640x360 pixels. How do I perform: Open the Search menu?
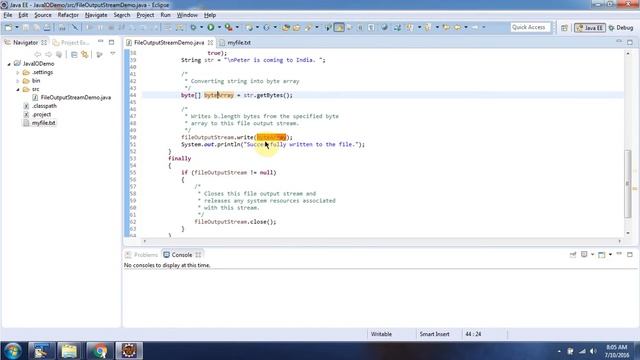pos(122,15)
